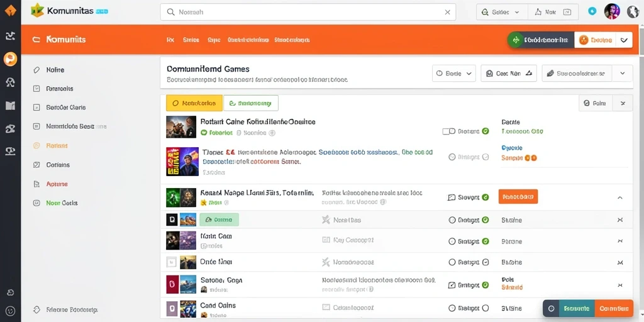
Task: Click the magnifier icon in the search box
Action: pyautogui.click(x=171, y=13)
